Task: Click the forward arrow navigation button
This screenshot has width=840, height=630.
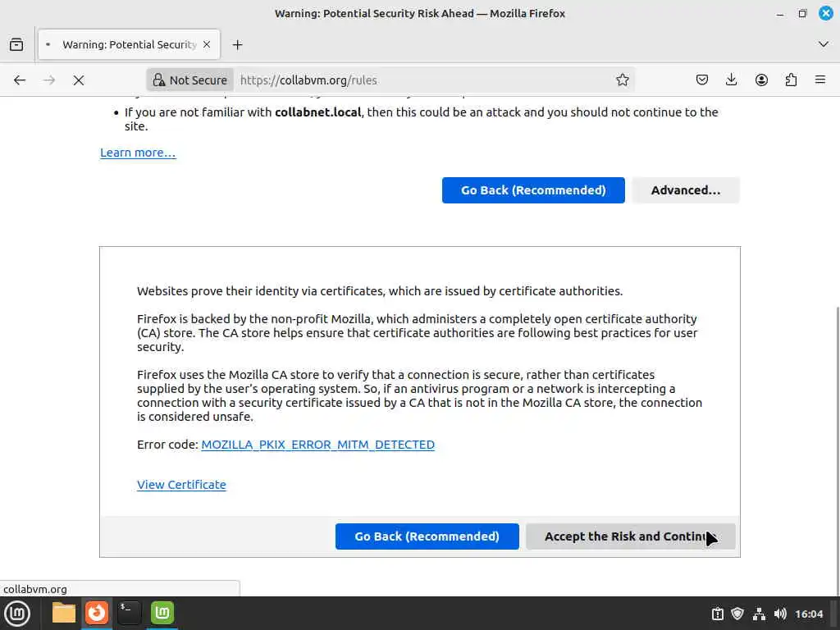Action: [x=49, y=80]
